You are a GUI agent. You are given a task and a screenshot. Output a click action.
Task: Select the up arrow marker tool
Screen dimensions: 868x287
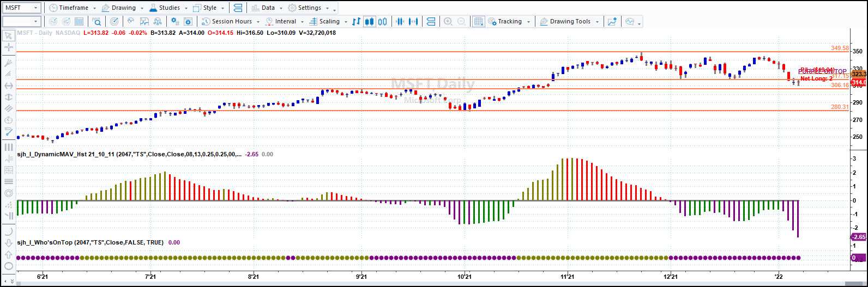point(8,254)
